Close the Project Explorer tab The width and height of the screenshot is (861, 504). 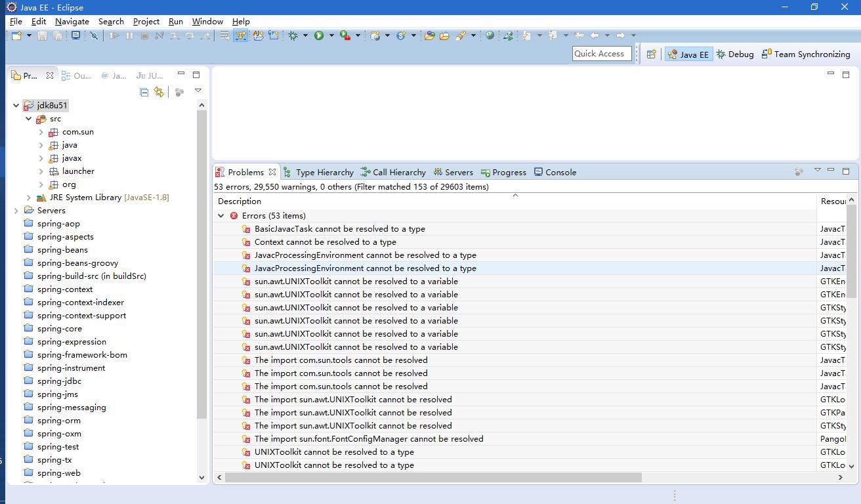pos(50,75)
